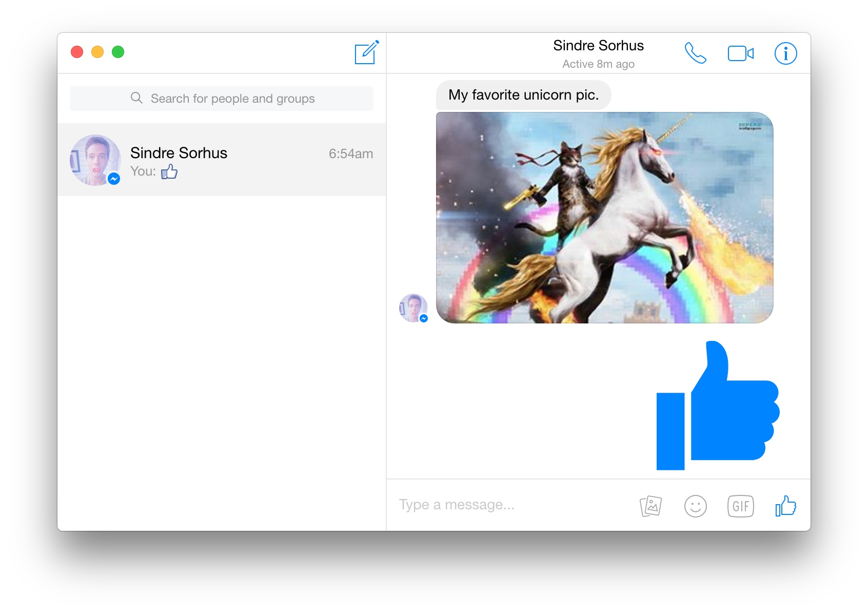Click the 'My favorite unicorn pic.' message
This screenshot has height=613, width=868.
[x=523, y=95]
